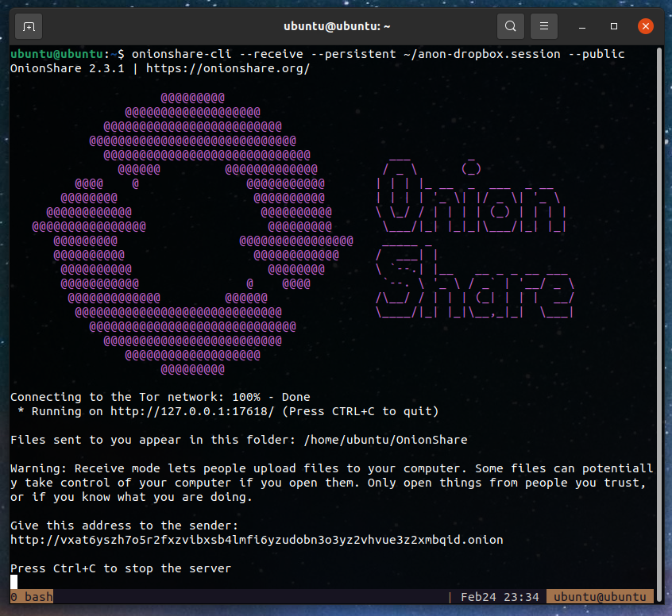Screen dimensions: 672x616
Task: Click the /home/ubuntu/OnionShare folder path
Action: tap(386, 440)
